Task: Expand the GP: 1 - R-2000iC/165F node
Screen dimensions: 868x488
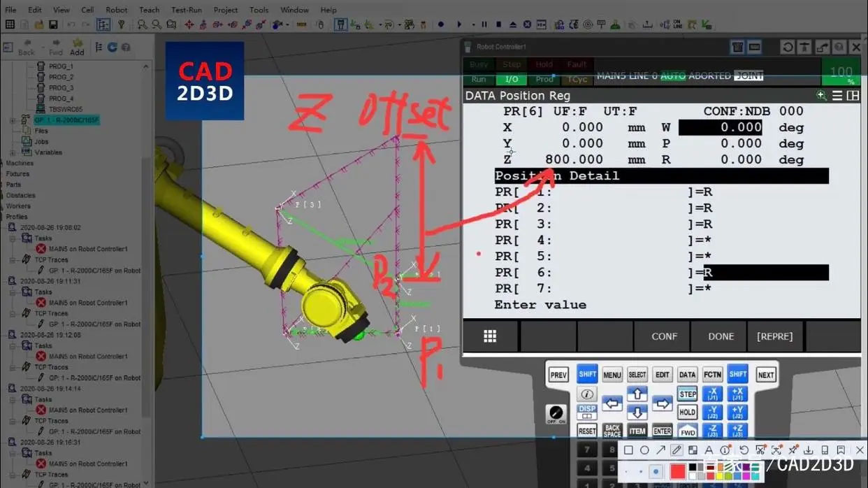Action: click(x=13, y=120)
